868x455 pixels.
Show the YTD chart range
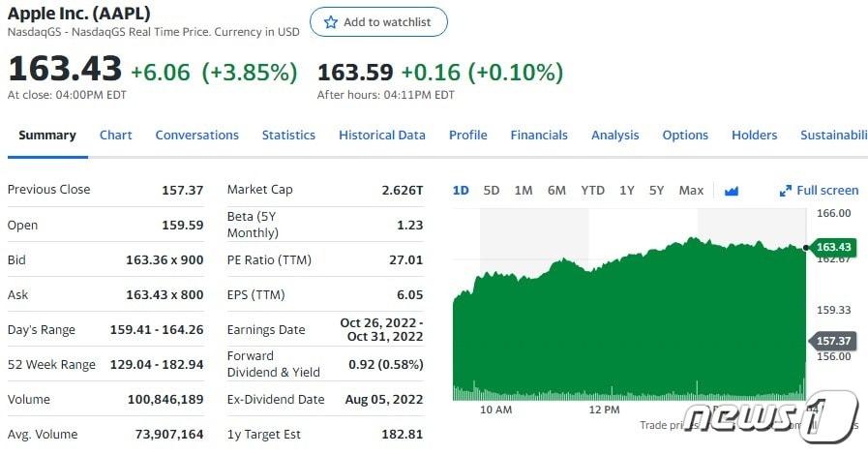click(x=592, y=191)
